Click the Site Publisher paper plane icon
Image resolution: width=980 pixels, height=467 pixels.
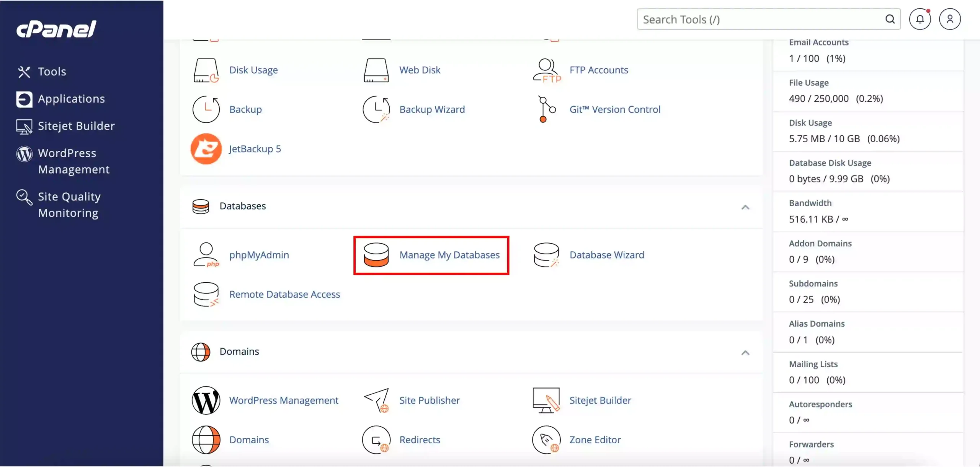point(376,400)
